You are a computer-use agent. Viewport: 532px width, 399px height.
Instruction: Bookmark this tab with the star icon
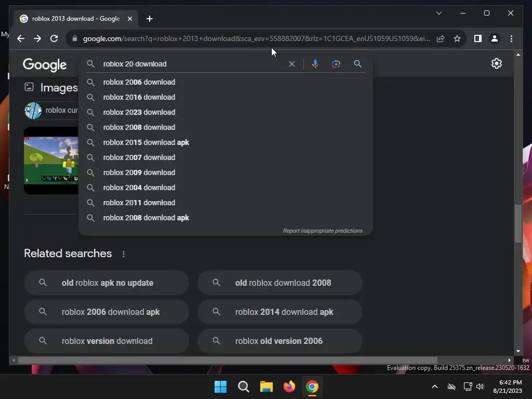(457, 38)
